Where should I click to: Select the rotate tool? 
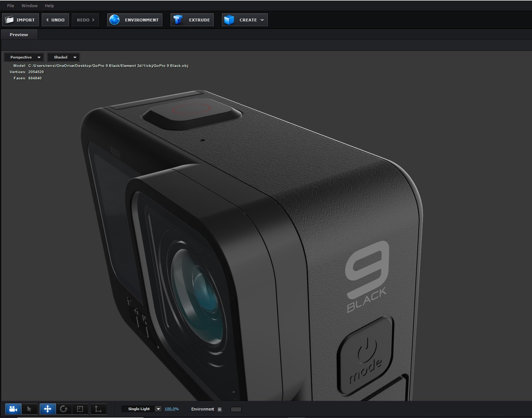[64, 409]
